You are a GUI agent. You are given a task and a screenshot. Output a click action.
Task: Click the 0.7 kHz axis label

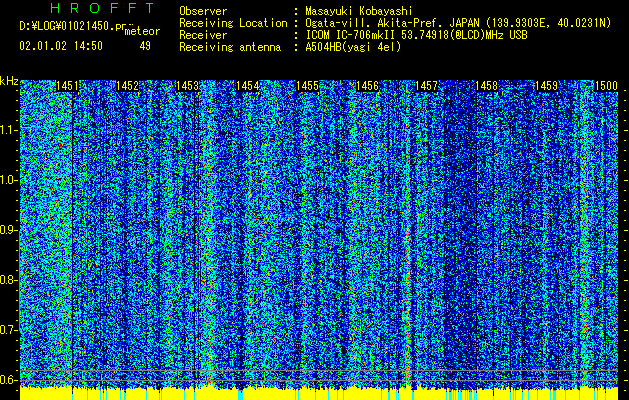pyautogui.click(x=8, y=330)
